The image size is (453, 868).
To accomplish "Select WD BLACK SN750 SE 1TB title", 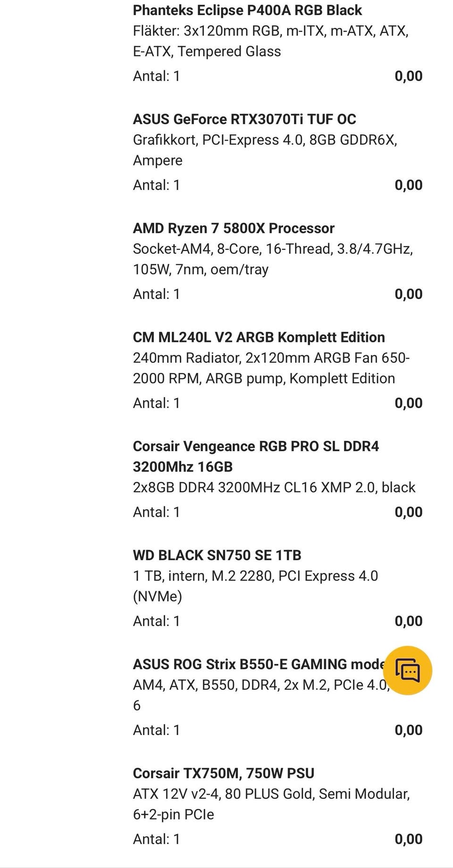I will (x=217, y=555).
